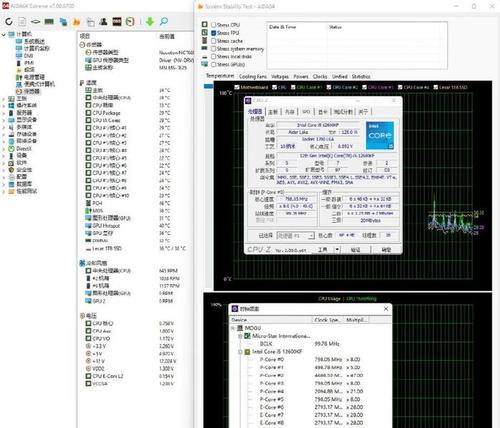Open the 关于 tab in CPU-Z
500x428 pixels.
click(x=363, y=112)
